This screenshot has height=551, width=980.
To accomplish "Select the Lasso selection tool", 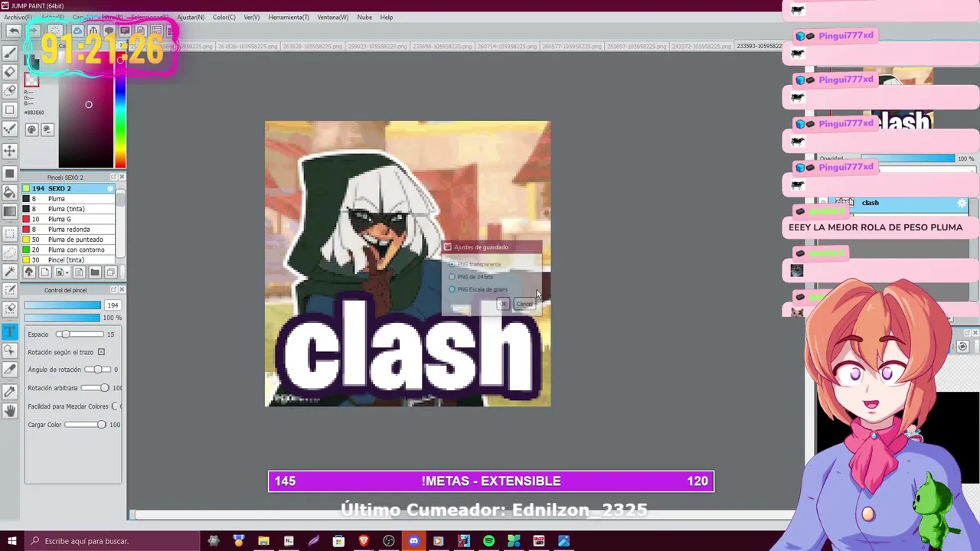I will click(x=10, y=252).
